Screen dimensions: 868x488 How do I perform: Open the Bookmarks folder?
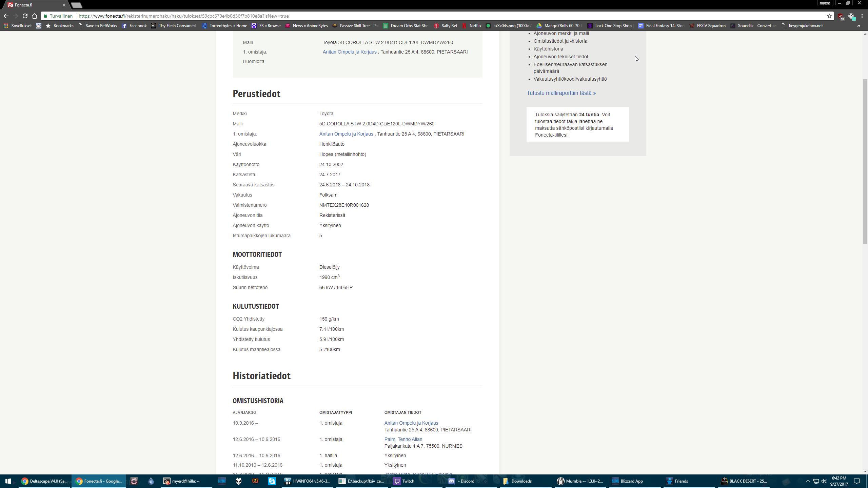click(x=60, y=26)
